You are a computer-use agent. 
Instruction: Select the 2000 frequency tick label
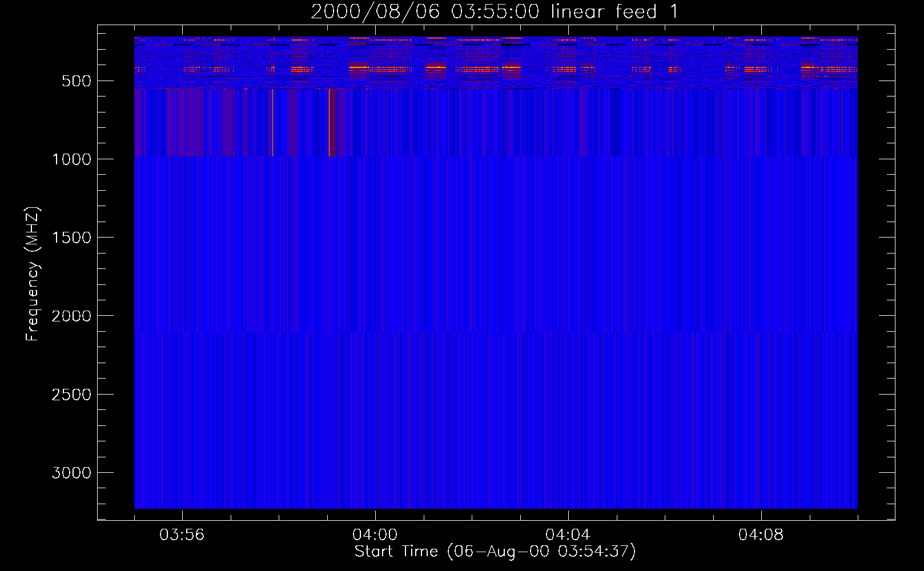point(71,316)
